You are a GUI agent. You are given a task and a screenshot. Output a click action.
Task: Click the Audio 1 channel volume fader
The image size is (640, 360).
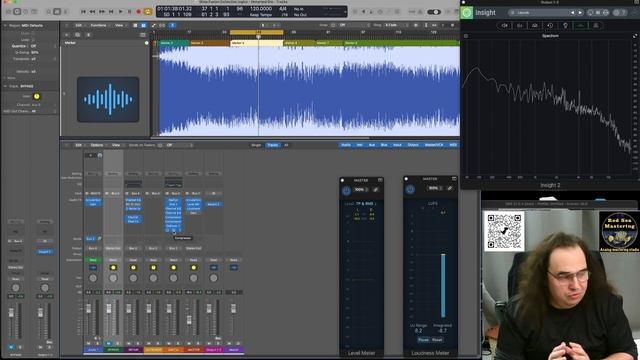point(88,309)
